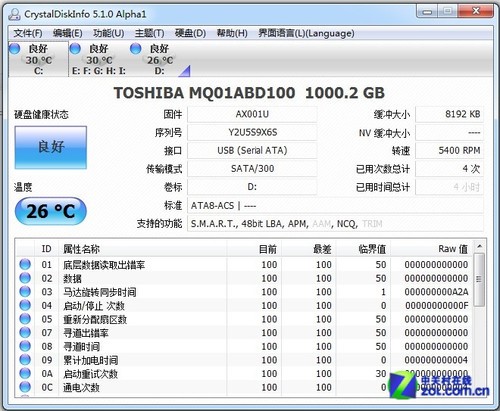Click the power on hours field 4 小时
The image size is (500, 411).
tap(449, 187)
